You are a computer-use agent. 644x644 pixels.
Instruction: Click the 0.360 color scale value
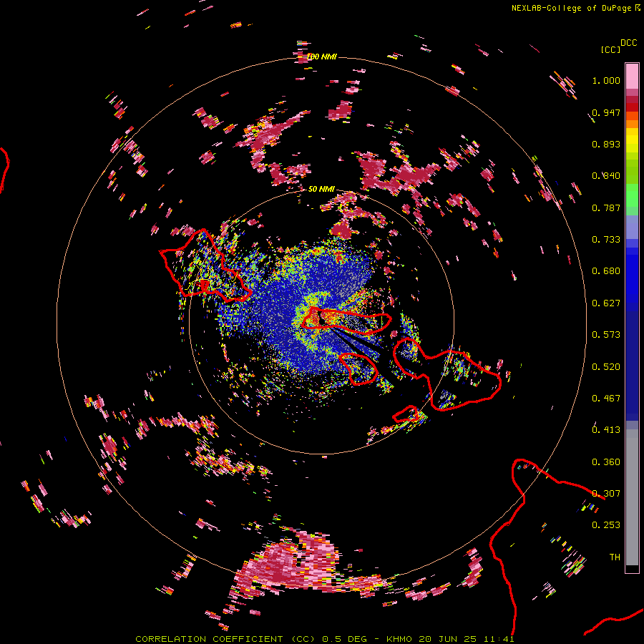[x=606, y=462]
